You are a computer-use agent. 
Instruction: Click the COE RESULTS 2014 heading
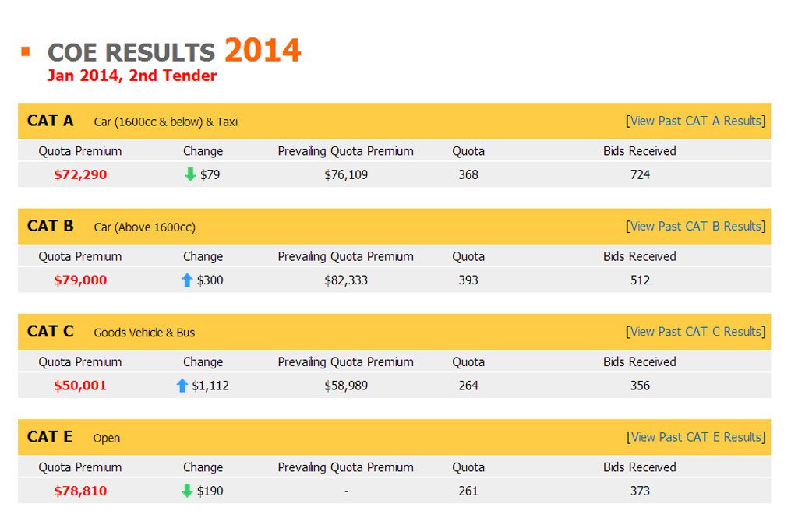pos(174,51)
